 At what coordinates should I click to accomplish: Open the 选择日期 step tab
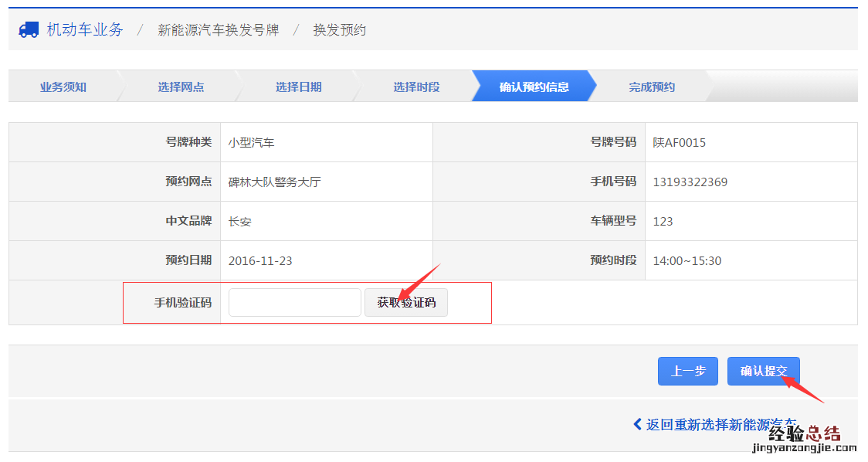click(x=298, y=87)
